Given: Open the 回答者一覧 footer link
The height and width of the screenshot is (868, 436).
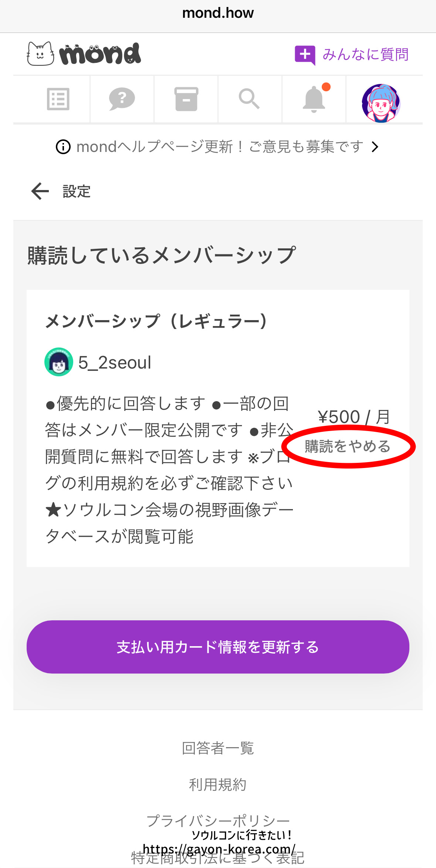Looking at the screenshot, I should point(218,748).
